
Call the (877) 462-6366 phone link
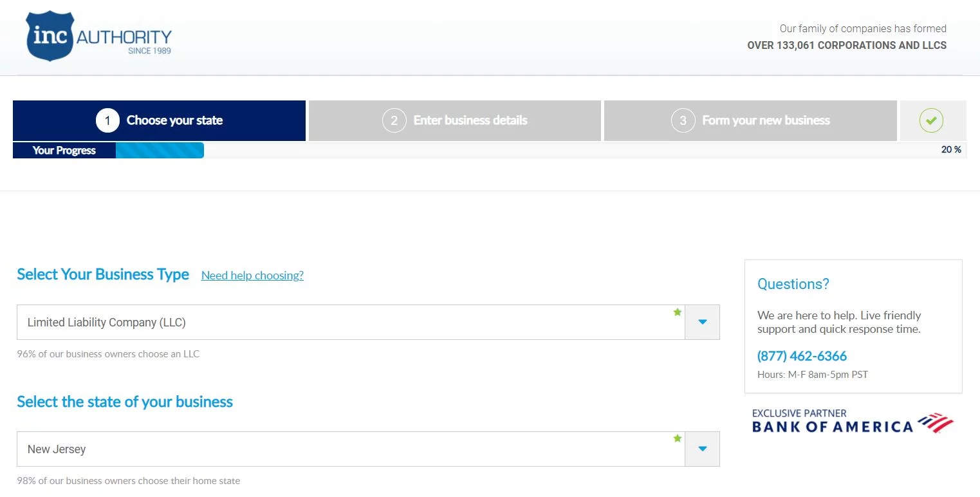click(x=802, y=356)
